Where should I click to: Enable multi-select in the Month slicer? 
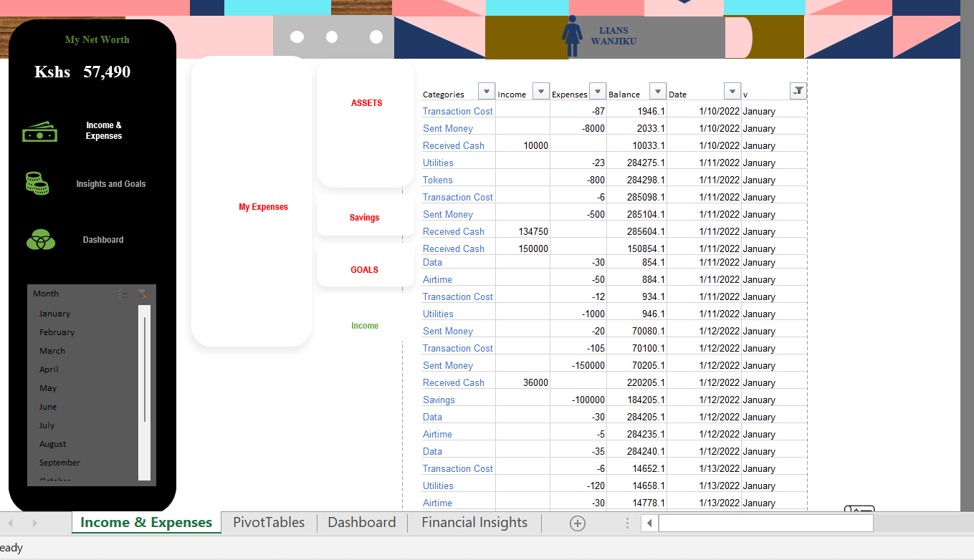click(x=123, y=294)
